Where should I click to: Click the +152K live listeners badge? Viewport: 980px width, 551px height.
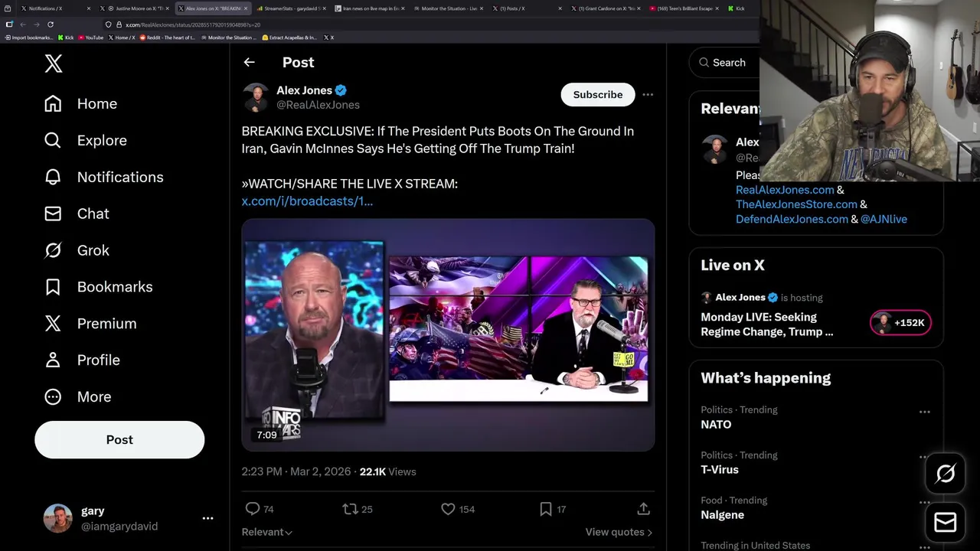900,323
